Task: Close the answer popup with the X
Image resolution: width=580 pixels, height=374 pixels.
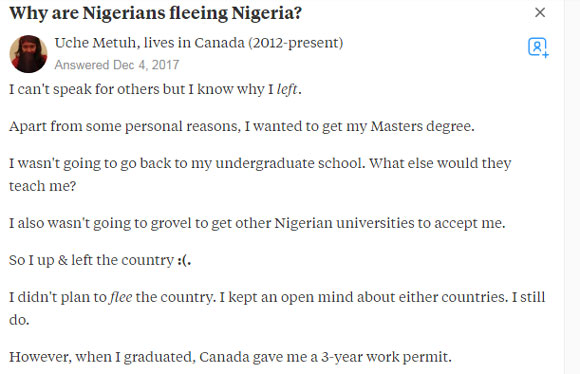Action: (540, 13)
